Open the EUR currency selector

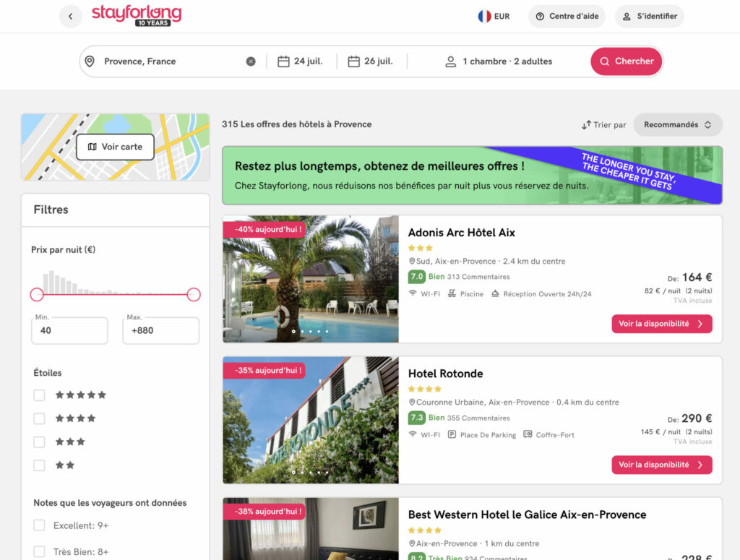pos(494,17)
